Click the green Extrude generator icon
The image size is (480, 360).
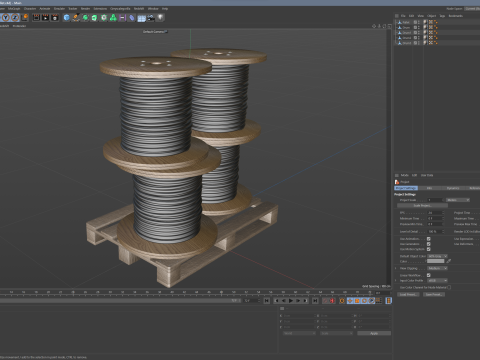point(95,17)
